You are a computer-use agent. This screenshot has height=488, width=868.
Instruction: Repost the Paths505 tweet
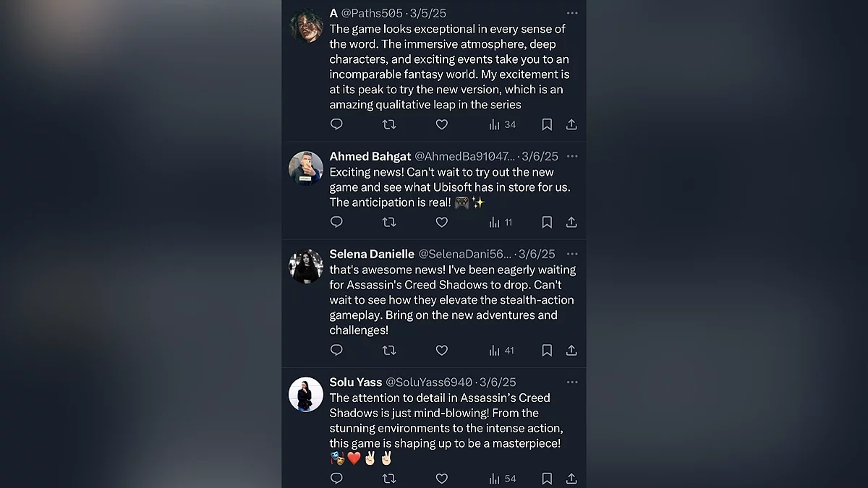(x=389, y=124)
